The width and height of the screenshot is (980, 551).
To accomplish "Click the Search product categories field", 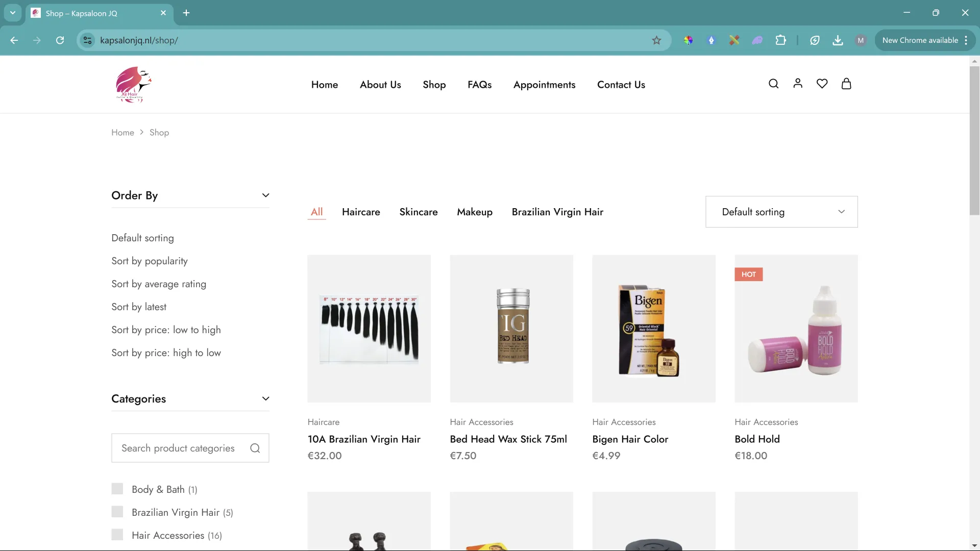I will (x=179, y=448).
